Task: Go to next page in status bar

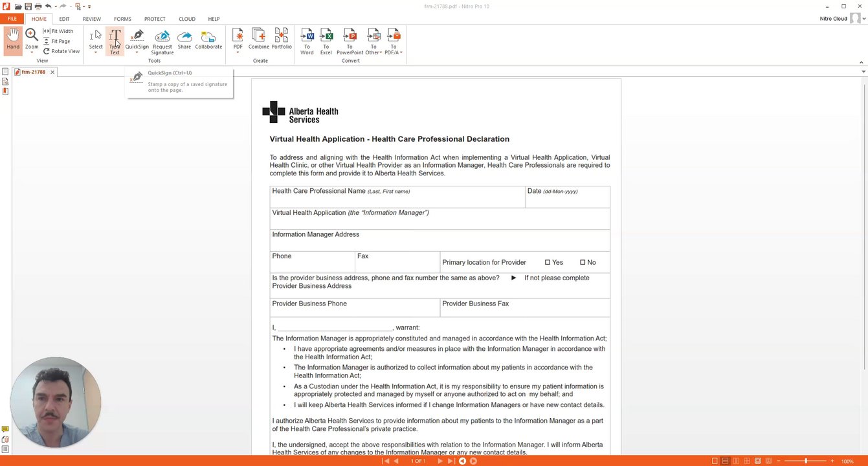Action: (x=440, y=461)
